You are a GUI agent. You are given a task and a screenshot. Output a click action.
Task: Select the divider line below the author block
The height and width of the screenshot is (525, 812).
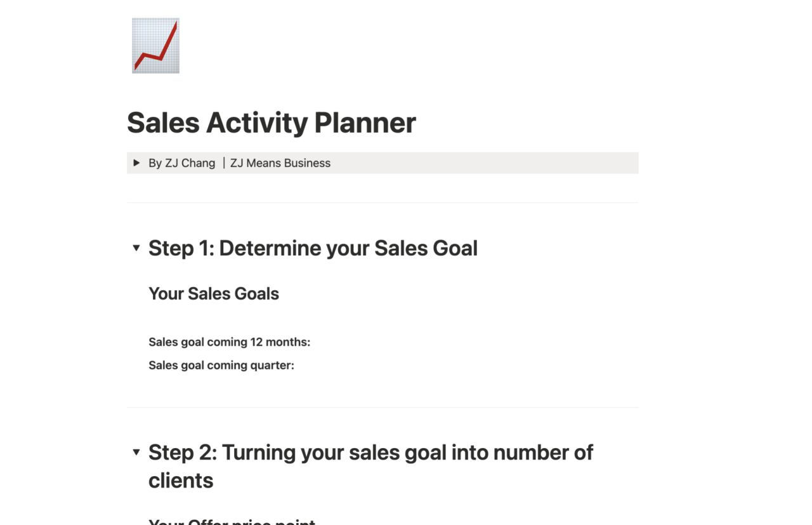pyautogui.click(x=383, y=203)
